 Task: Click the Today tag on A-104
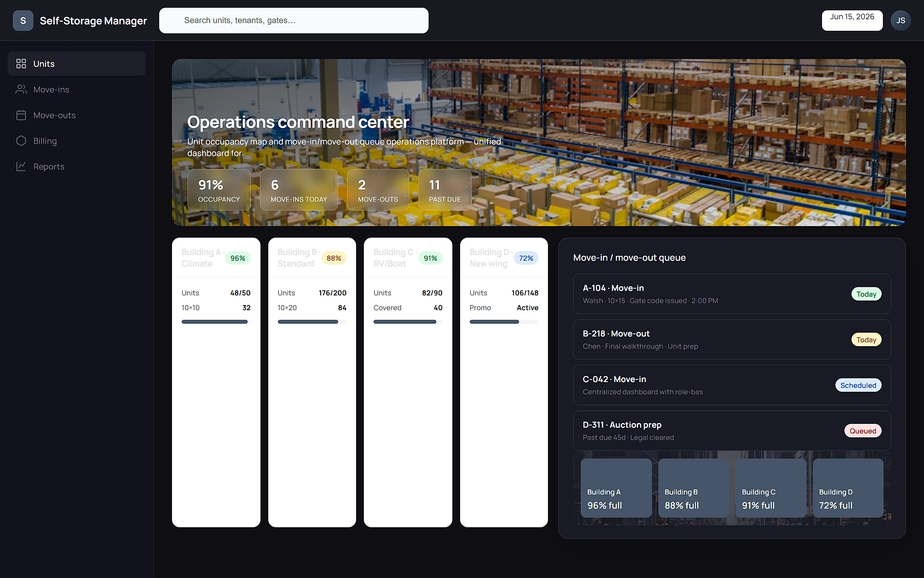866,294
